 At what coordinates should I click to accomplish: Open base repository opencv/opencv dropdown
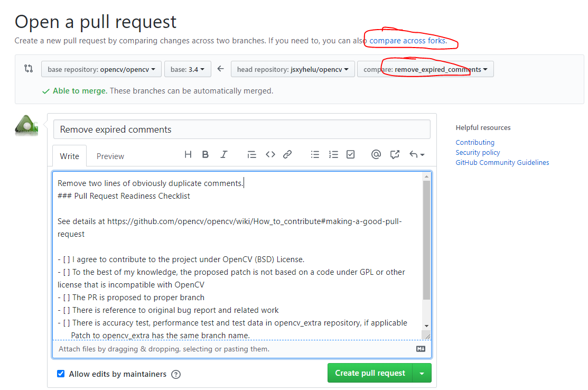click(x=101, y=69)
